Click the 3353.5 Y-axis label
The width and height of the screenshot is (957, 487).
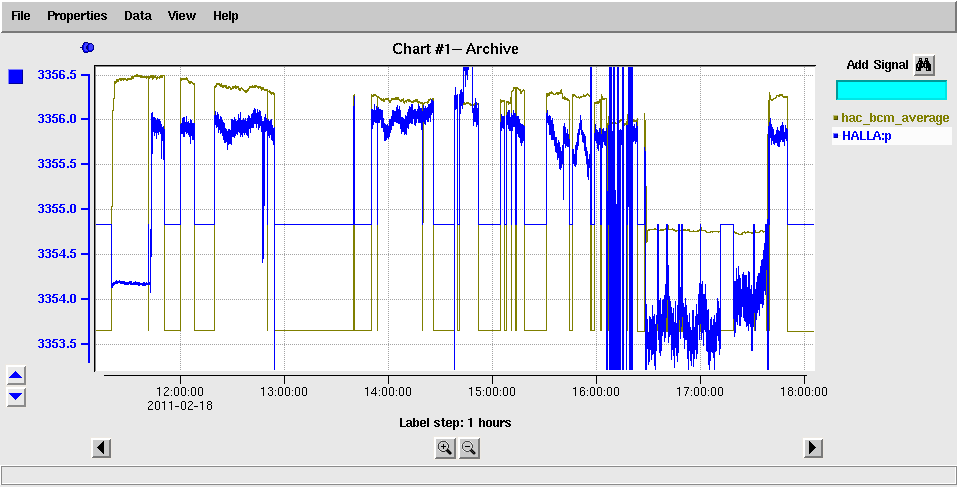[57, 344]
